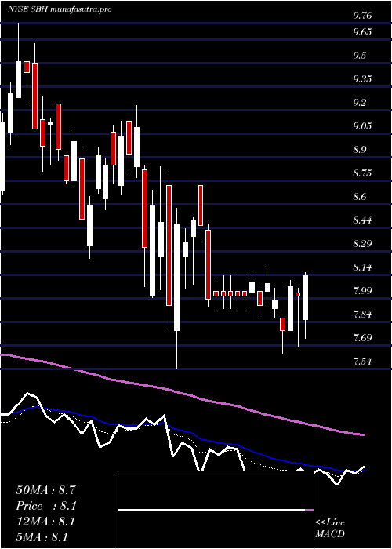Click the <<Live MACD label
Image resolution: width=392 pixels, height=549 pixels.
click(x=330, y=529)
